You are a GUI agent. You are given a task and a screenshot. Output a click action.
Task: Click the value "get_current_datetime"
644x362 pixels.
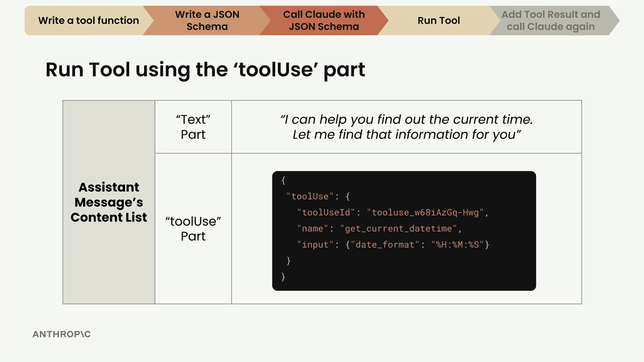point(398,229)
